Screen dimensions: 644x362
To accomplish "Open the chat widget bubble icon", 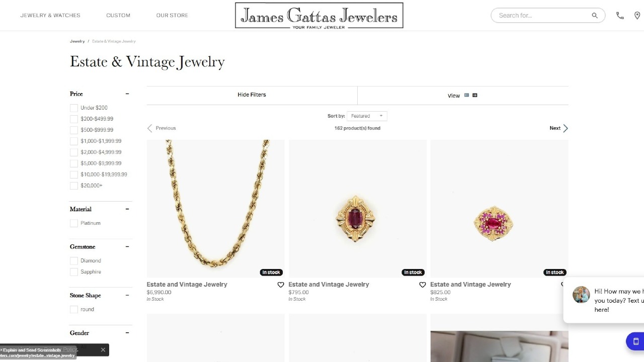I will (x=635, y=341).
